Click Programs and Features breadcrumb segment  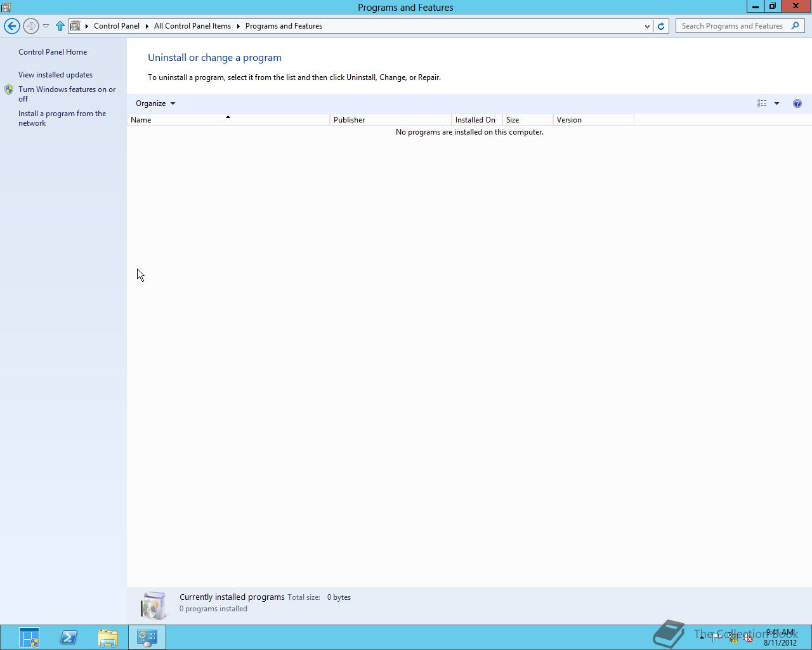point(284,26)
